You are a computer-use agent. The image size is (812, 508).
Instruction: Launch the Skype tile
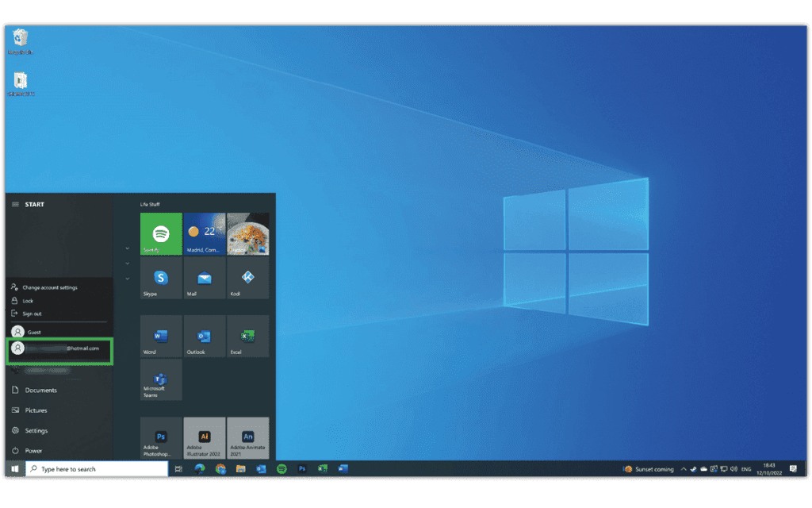(160, 279)
